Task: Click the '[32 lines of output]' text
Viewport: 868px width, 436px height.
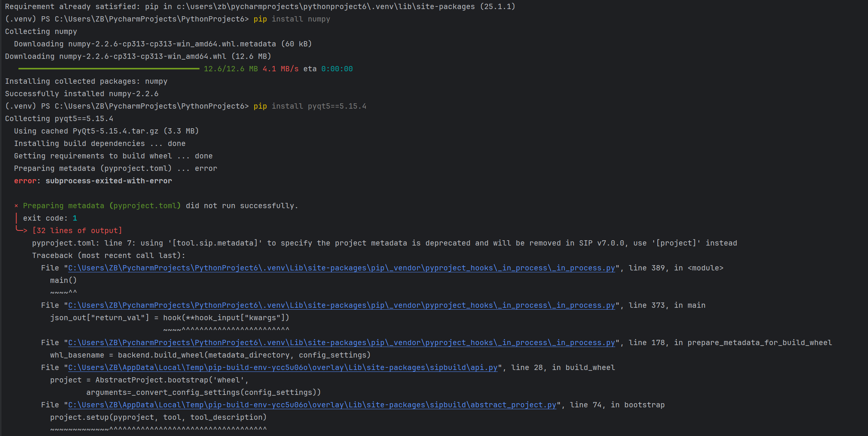Action: tap(77, 230)
